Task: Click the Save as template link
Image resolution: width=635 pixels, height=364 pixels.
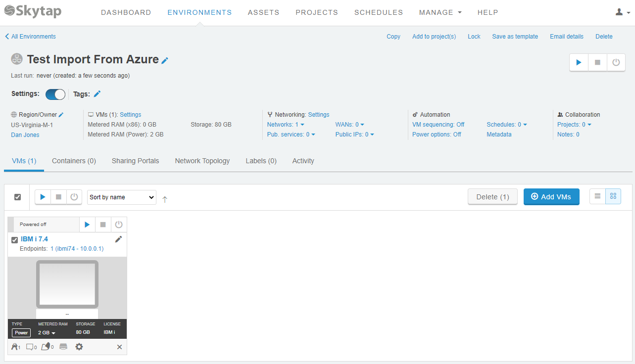Action: 515,36
